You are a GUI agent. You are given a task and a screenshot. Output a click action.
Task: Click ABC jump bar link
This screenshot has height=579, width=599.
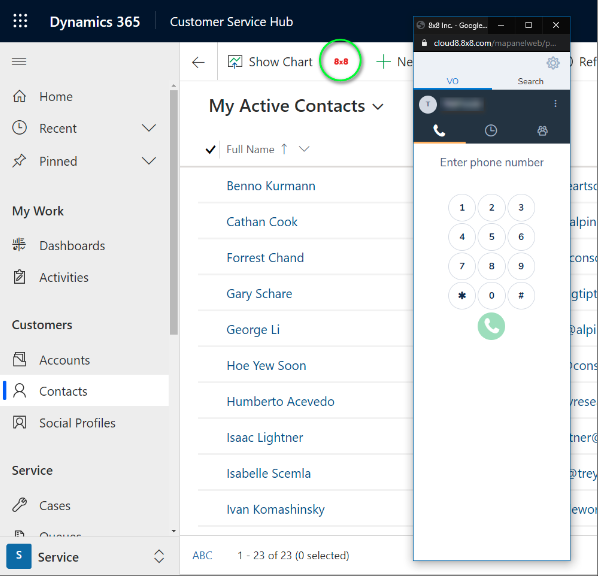[x=202, y=555]
